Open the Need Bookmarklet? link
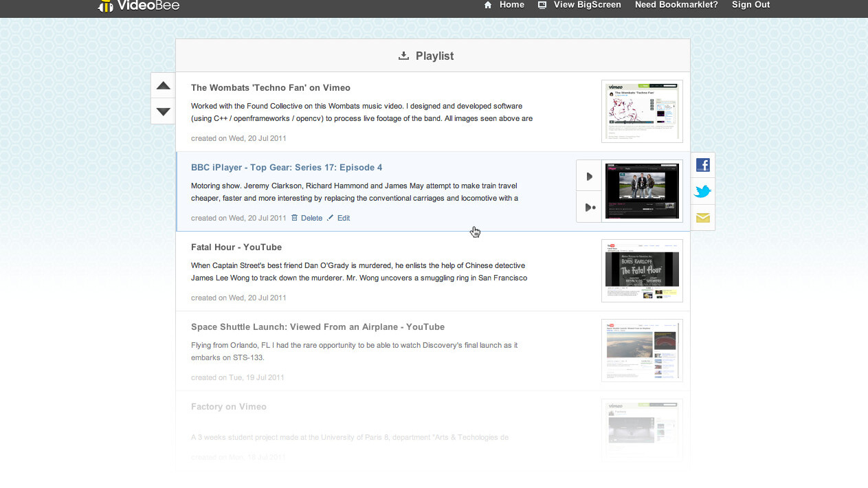The width and height of the screenshot is (868, 488). [676, 5]
